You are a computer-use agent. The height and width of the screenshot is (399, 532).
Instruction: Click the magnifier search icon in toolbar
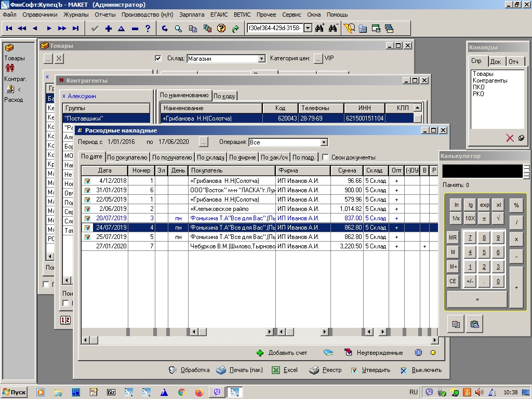click(x=178, y=29)
